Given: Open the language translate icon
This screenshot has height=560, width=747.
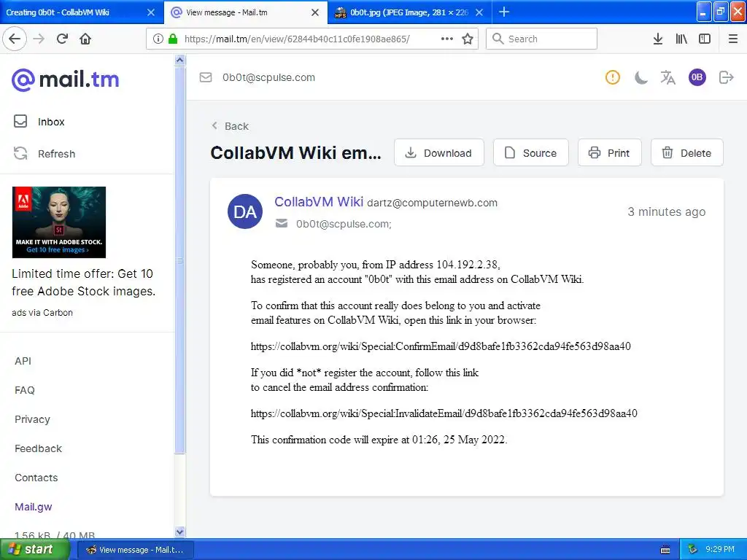Looking at the screenshot, I should click(x=668, y=77).
